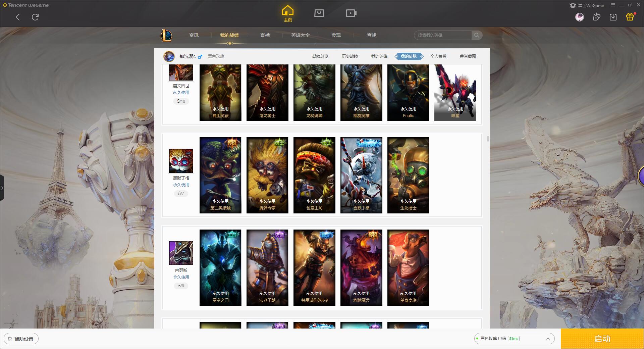The height and width of the screenshot is (349, 644).
Task: Open the 辅助设置 gear button
Action: (x=21, y=339)
